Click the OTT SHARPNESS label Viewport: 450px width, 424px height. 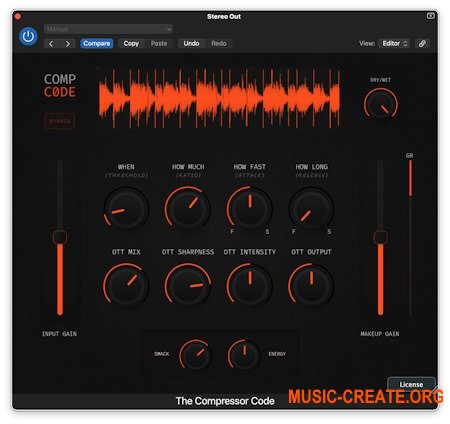(188, 252)
